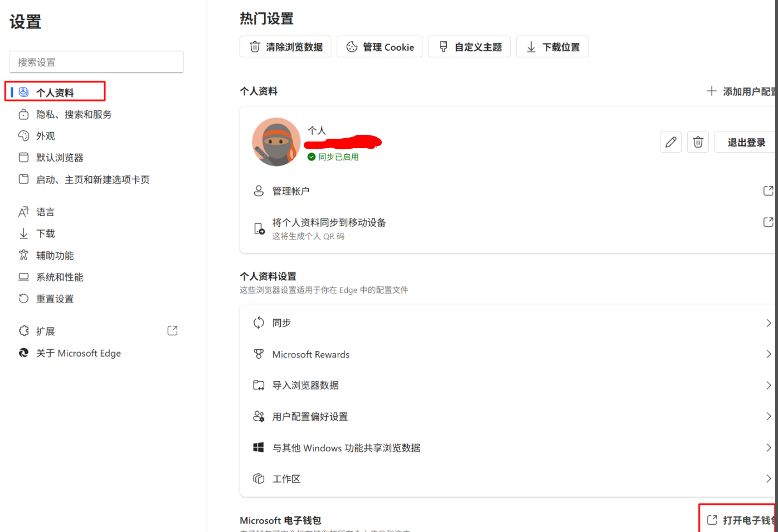Click the 退出登录 button
The image size is (778, 532).
(746, 142)
